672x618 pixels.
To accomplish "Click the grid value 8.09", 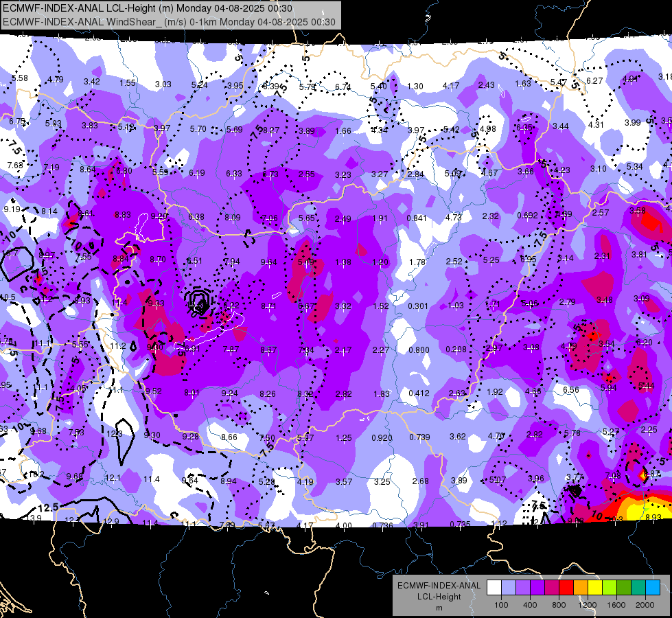I will 233,218.
